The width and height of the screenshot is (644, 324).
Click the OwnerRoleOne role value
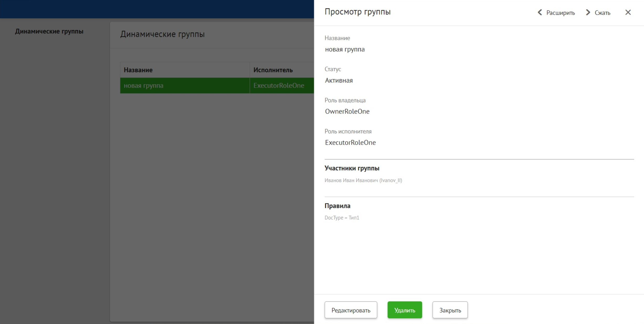coord(347,111)
